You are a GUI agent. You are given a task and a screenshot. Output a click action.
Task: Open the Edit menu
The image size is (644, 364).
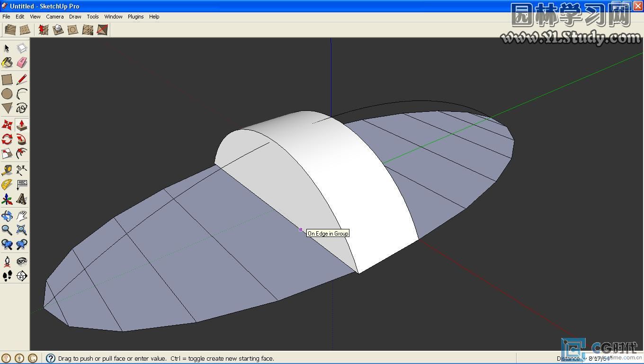pyautogui.click(x=20, y=17)
